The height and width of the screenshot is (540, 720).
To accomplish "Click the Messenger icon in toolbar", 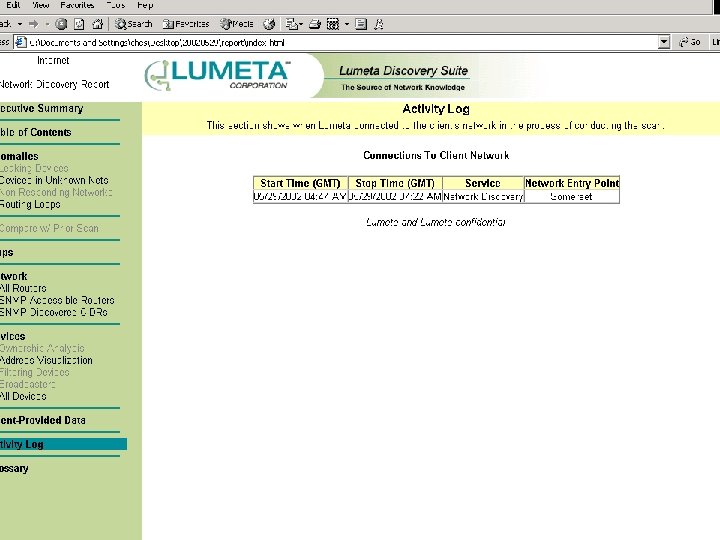I will pos(379,24).
